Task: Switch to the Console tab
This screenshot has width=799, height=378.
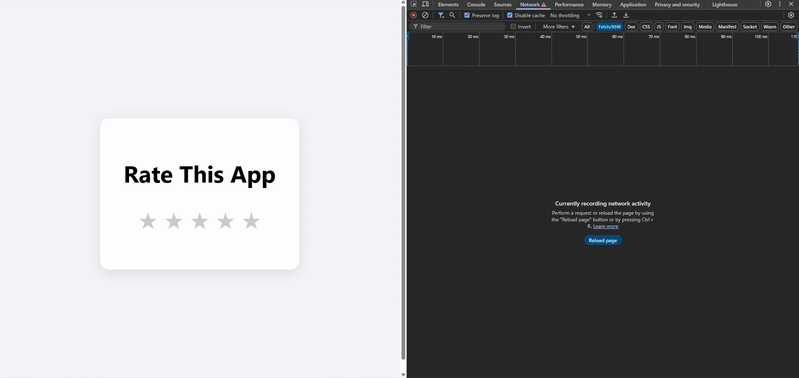Action: (476, 5)
